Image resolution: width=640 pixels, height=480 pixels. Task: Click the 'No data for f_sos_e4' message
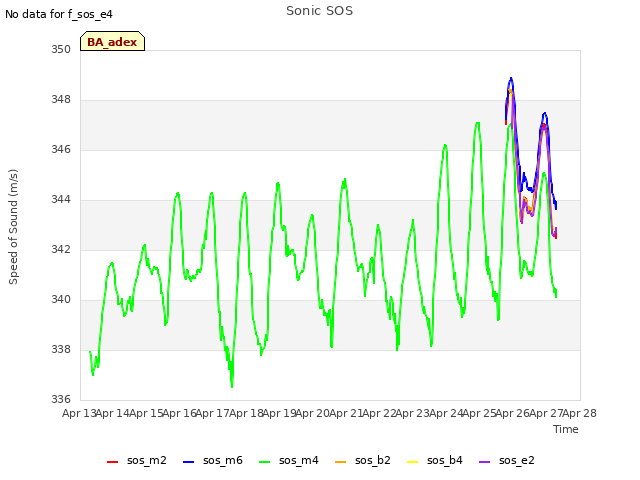click(x=59, y=15)
